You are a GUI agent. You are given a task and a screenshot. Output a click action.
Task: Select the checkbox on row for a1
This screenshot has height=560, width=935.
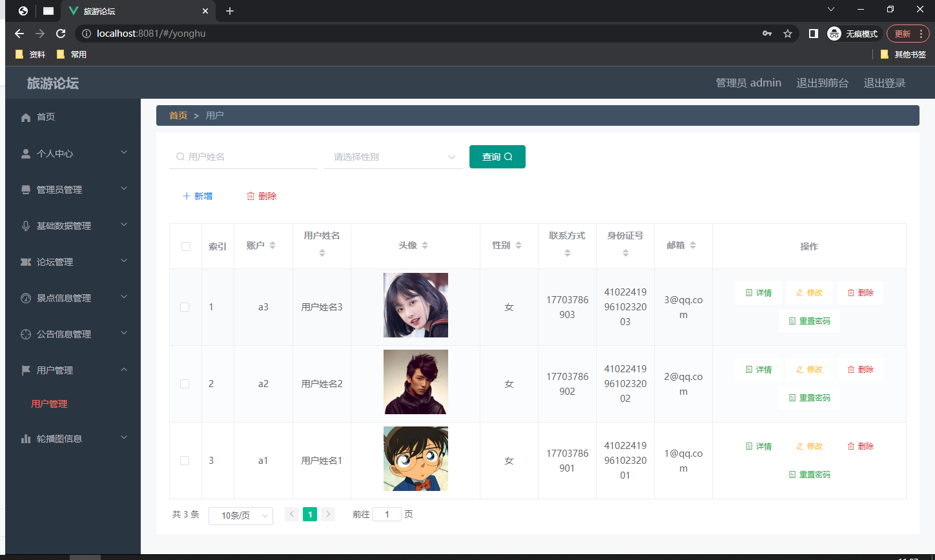coord(185,460)
